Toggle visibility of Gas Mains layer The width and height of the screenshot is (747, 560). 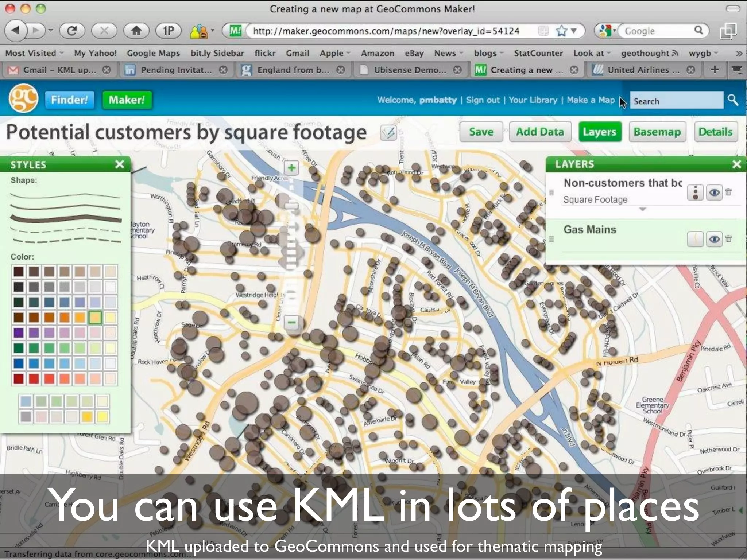(x=714, y=239)
